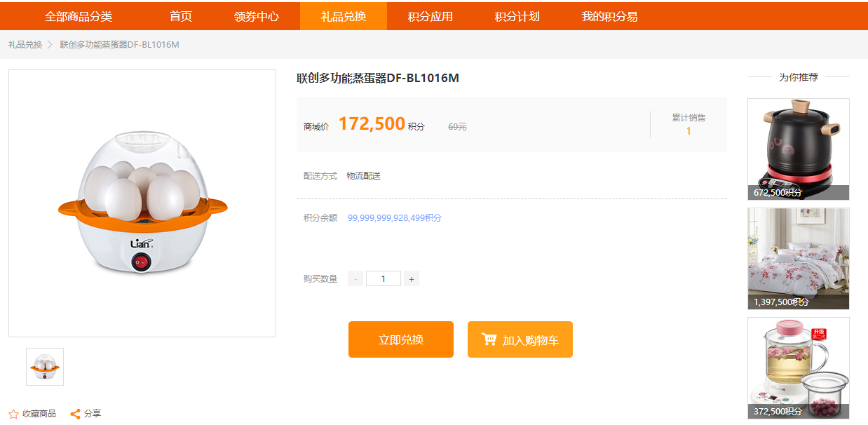This screenshot has height=425, width=868.
Task: Open 积分应用 tab
Action: (430, 16)
